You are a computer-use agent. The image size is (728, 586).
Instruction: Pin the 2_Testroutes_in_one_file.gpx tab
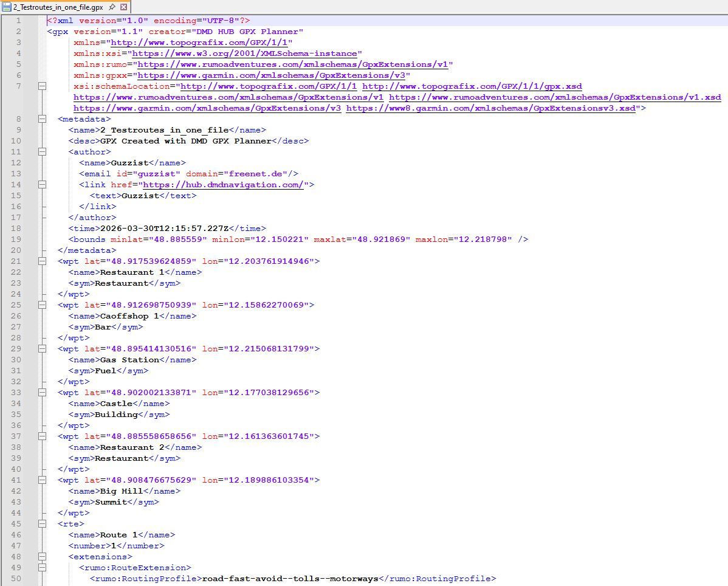(112, 7)
